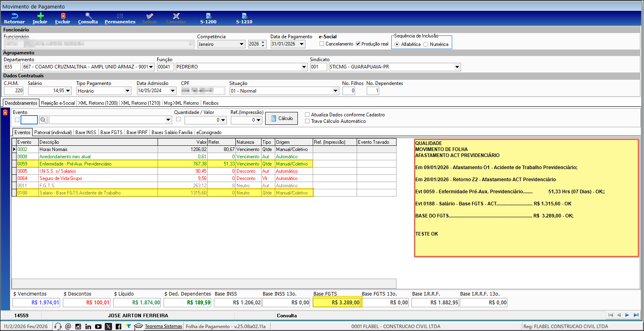
Task: Click the Excluir delete icon
Action: pos(63,16)
